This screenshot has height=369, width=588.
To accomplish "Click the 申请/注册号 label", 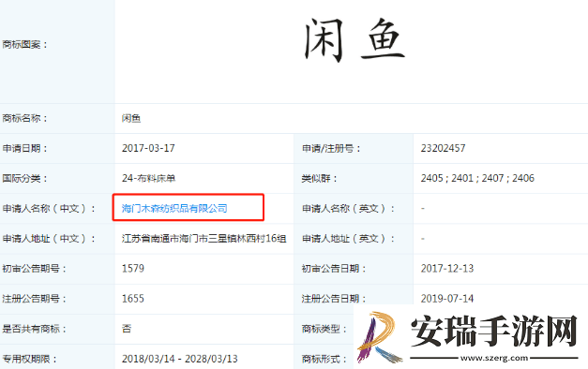I will click(331, 148).
